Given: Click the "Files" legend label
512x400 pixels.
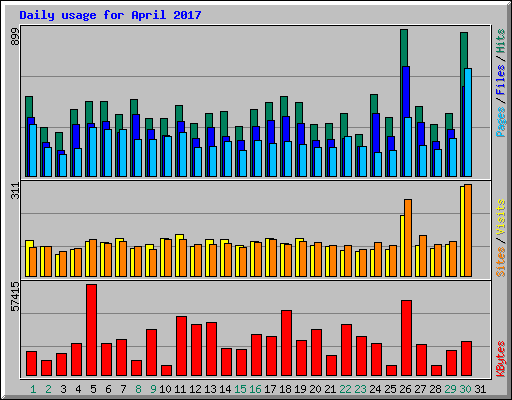Looking at the screenshot, I should [x=500, y=80].
